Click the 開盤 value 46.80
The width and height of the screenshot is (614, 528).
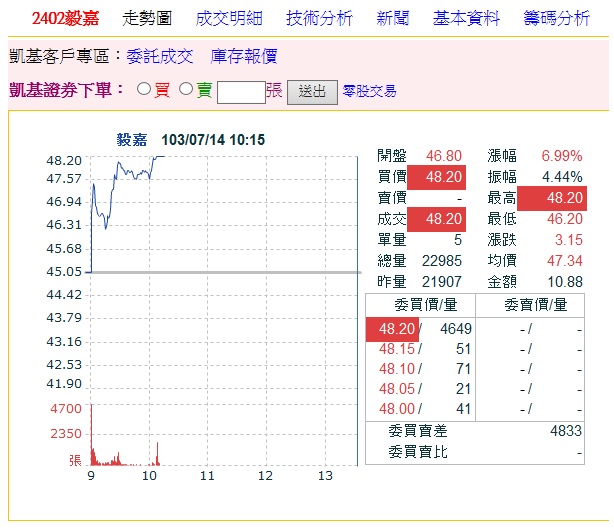click(x=444, y=156)
